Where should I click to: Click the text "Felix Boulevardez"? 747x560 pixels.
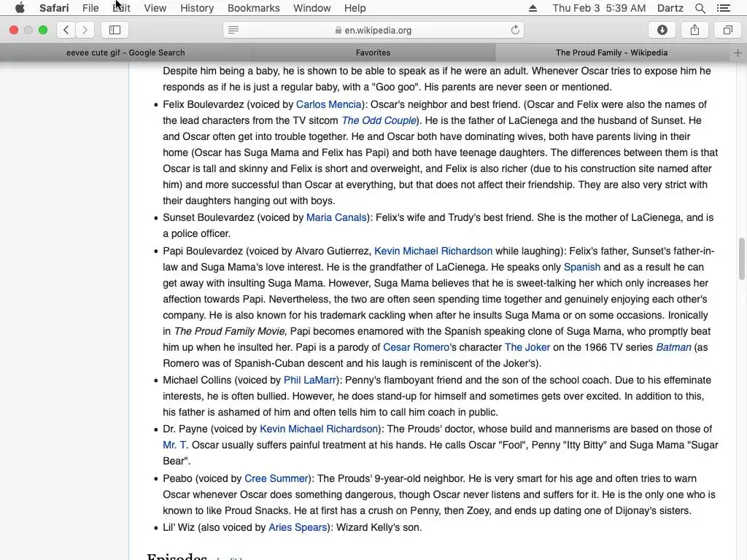click(203, 105)
